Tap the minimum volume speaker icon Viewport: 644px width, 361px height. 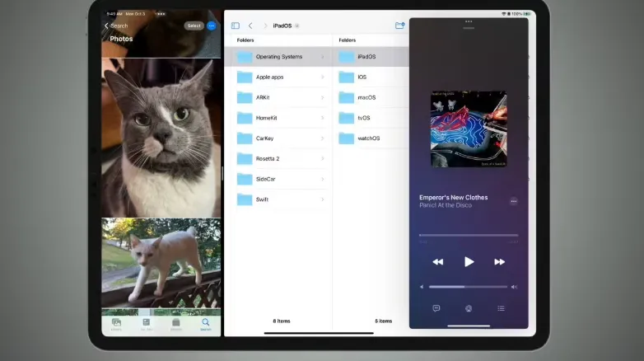422,287
